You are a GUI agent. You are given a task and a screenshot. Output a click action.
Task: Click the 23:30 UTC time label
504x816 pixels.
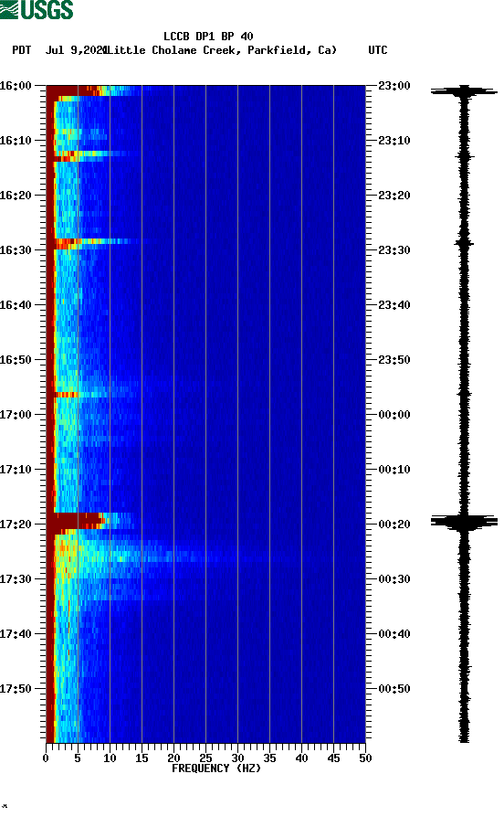point(394,249)
